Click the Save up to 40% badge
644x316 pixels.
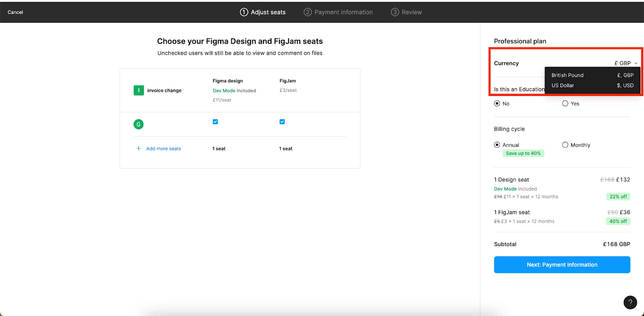523,153
